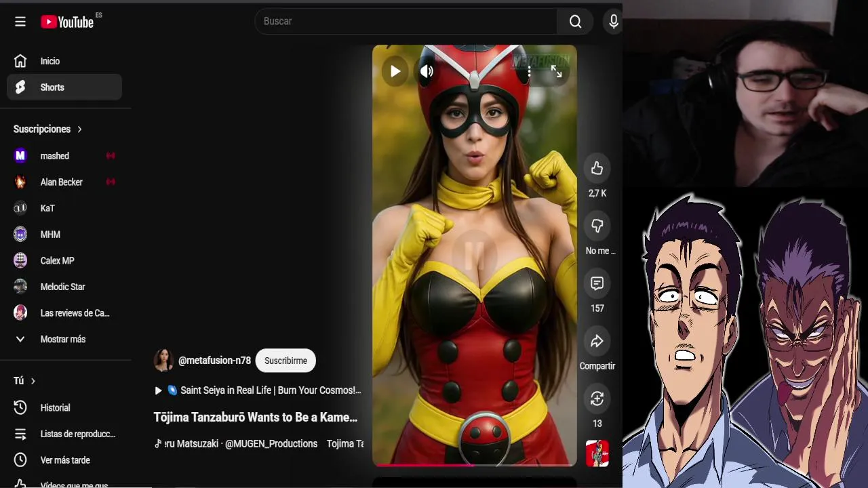Open Saint Seiya in Real Life video link
Viewport: 868px width, 488px height.
coord(258,390)
